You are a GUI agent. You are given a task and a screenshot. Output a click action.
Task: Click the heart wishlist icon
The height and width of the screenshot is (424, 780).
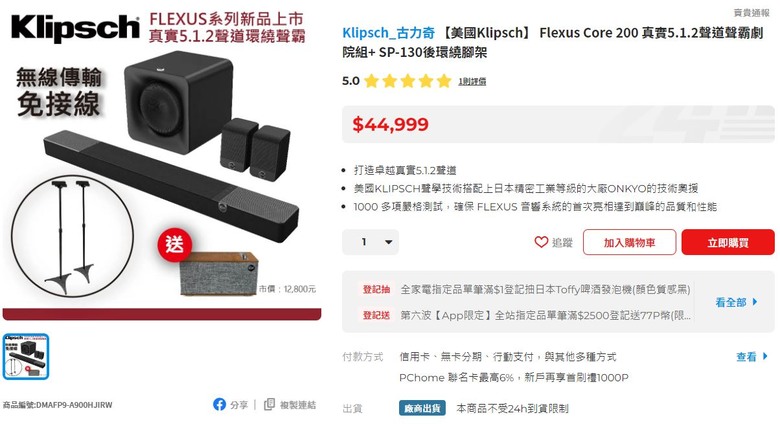[541, 242]
